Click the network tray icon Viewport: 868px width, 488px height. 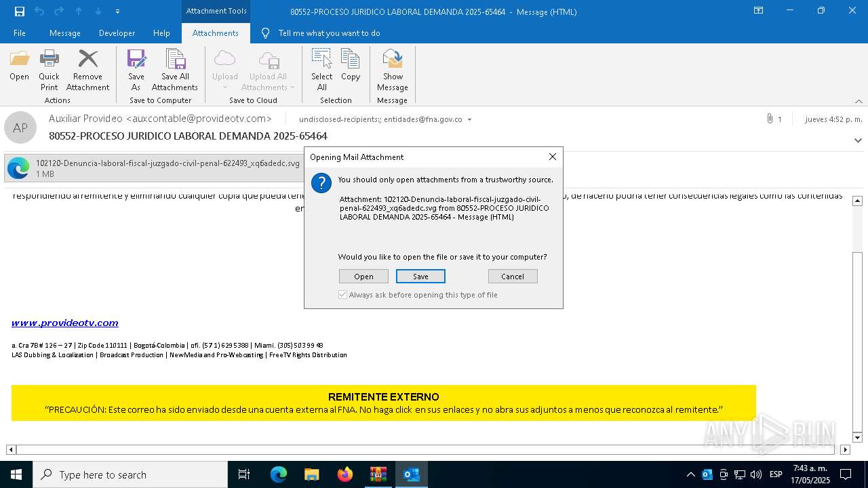(740, 474)
